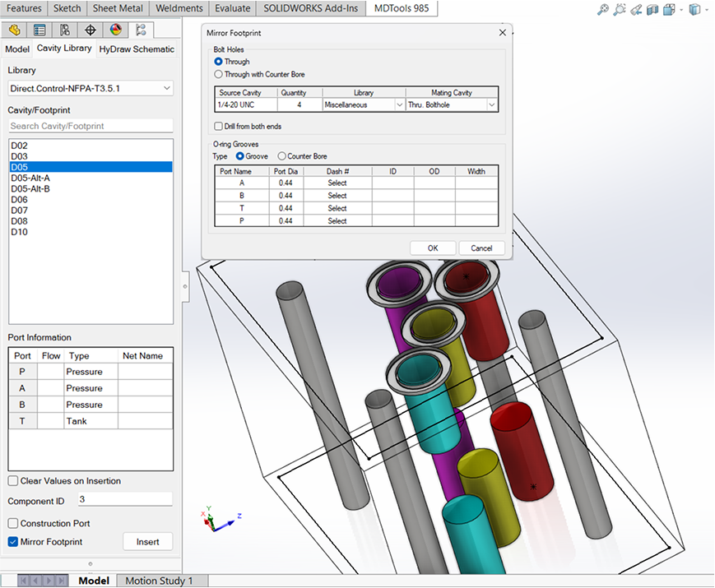Open the DimXpertManager crosshair icon
The image size is (715, 588).
(x=91, y=30)
